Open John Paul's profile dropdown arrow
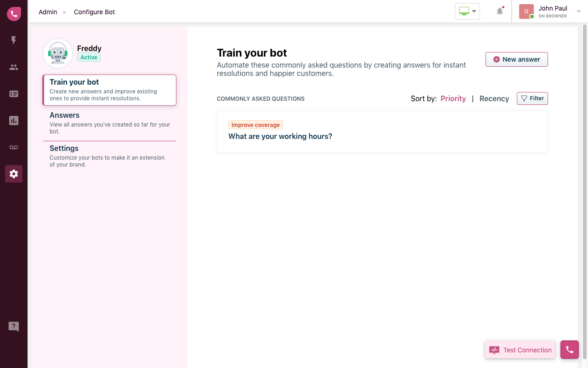This screenshot has height=368, width=588. pyautogui.click(x=578, y=11)
